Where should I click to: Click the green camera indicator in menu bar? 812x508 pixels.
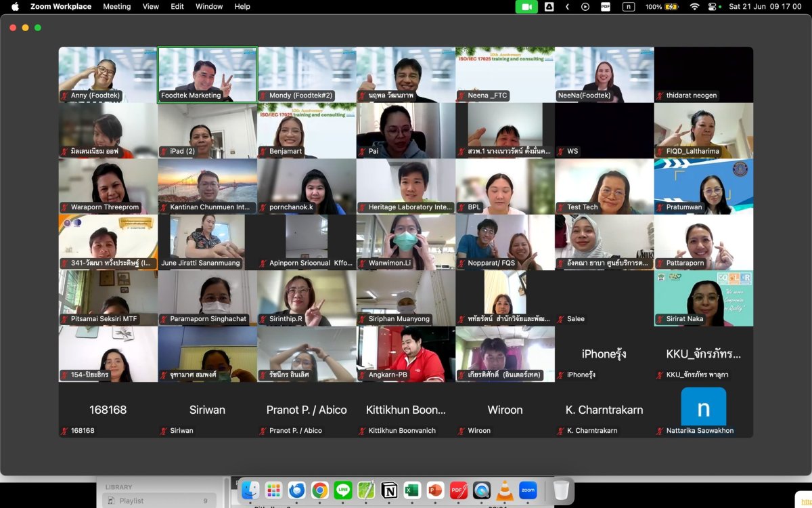point(526,7)
